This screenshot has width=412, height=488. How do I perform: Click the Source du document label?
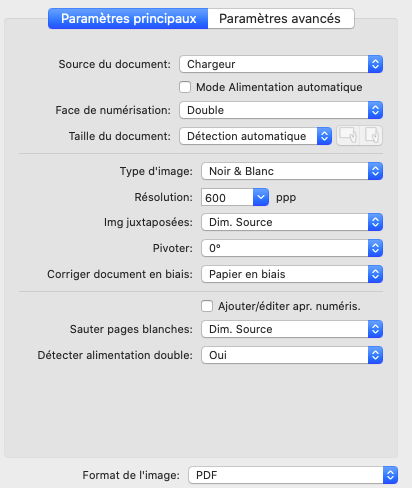pyautogui.click(x=114, y=64)
